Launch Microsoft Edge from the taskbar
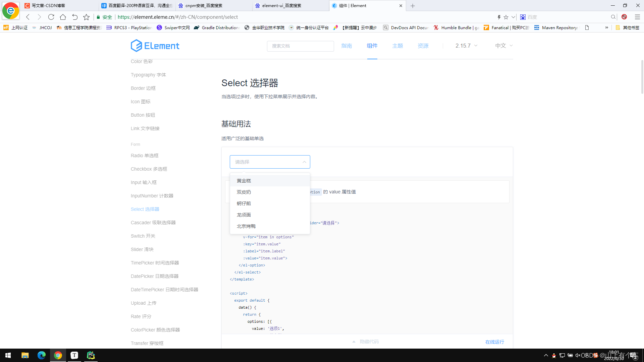This screenshot has width=644, height=362. [41, 355]
